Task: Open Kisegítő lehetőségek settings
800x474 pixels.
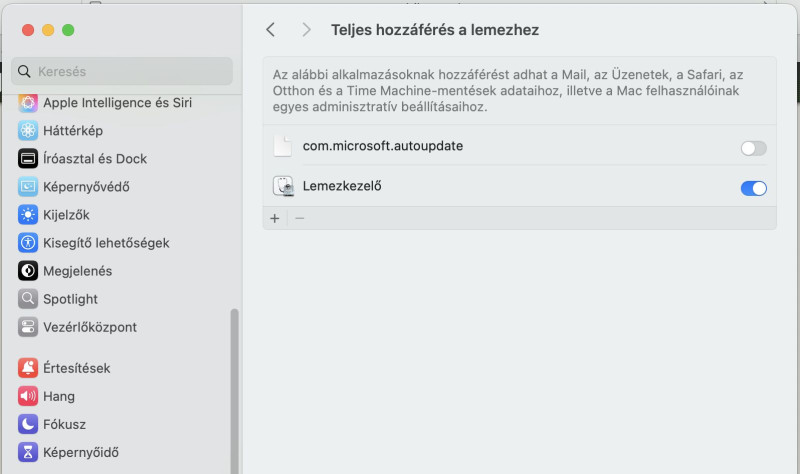Action: (x=105, y=243)
